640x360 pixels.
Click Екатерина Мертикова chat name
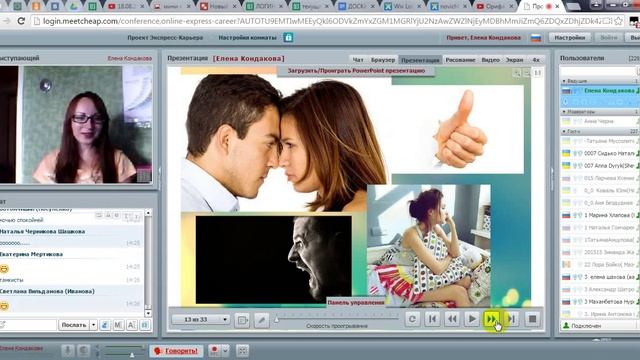click(x=31, y=254)
